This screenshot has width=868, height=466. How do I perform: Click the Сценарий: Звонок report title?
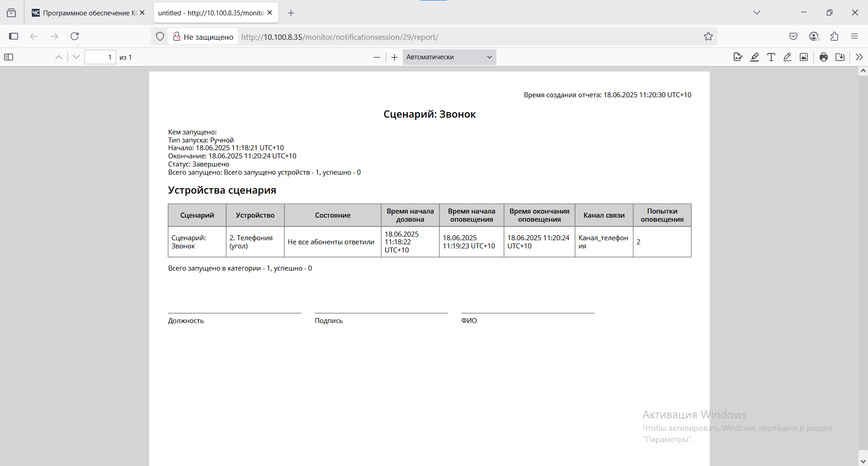429,114
